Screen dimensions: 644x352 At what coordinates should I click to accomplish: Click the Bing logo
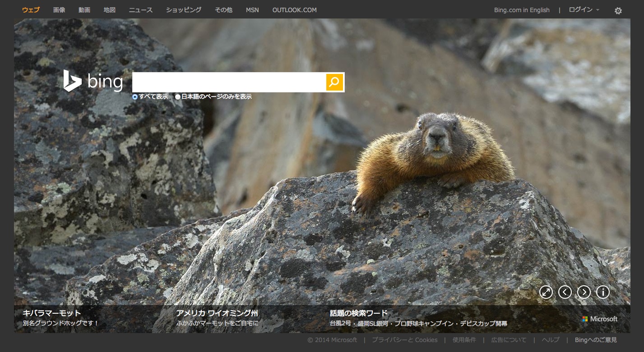(x=93, y=82)
